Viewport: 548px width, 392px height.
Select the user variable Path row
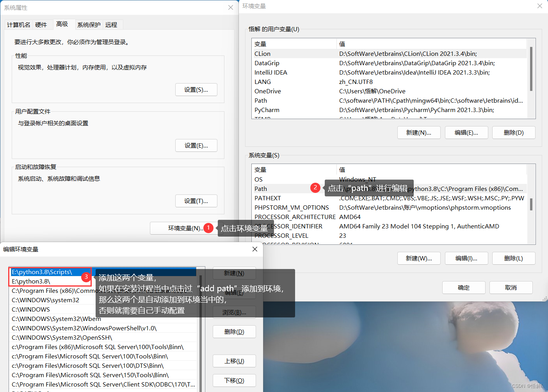(389, 100)
